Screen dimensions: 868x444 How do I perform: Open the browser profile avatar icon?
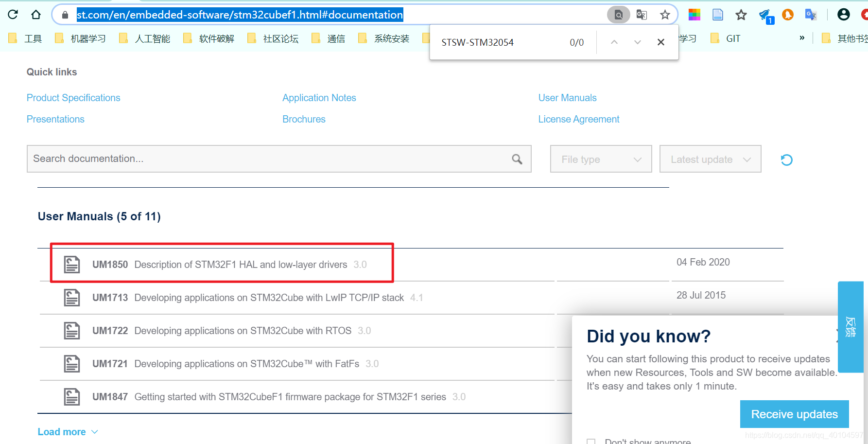[x=844, y=15]
